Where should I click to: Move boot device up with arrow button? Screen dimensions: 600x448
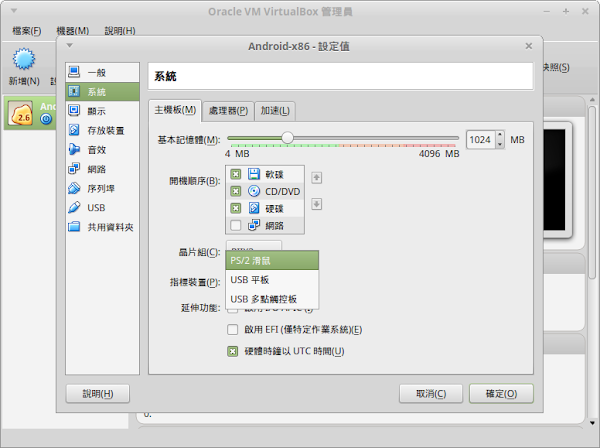pos(316,178)
